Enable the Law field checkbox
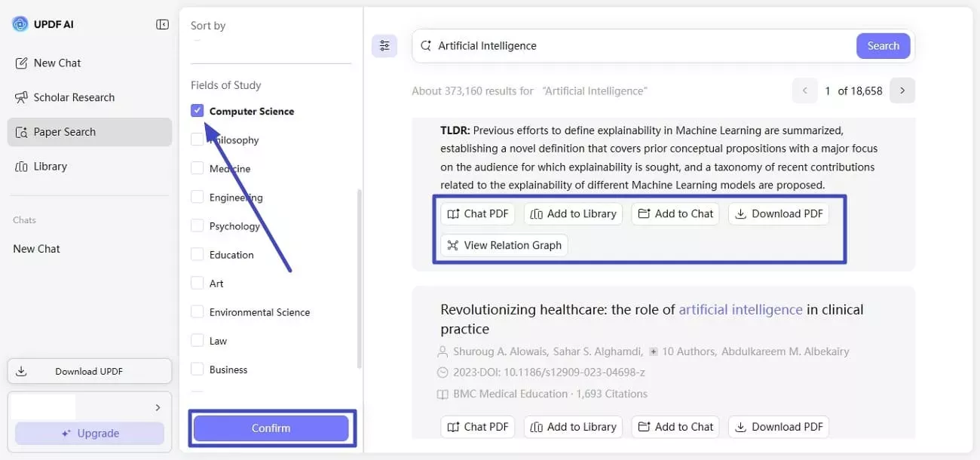The width and height of the screenshot is (980, 460). coord(198,341)
